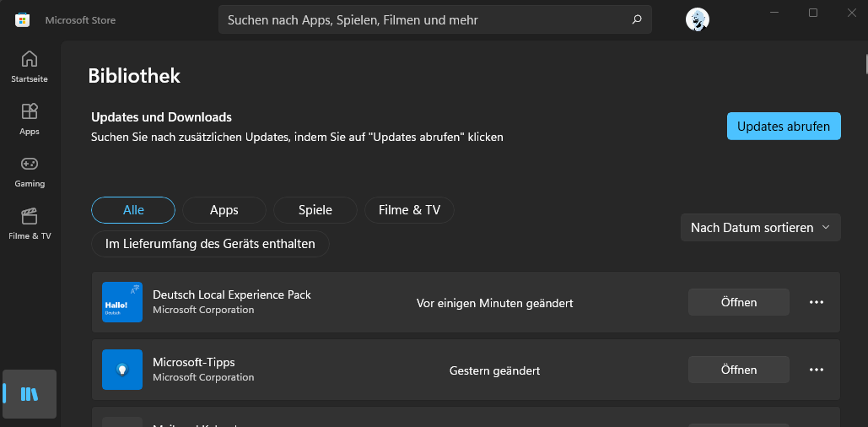Click 'Gestern geändert' status text

[x=495, y=370]
